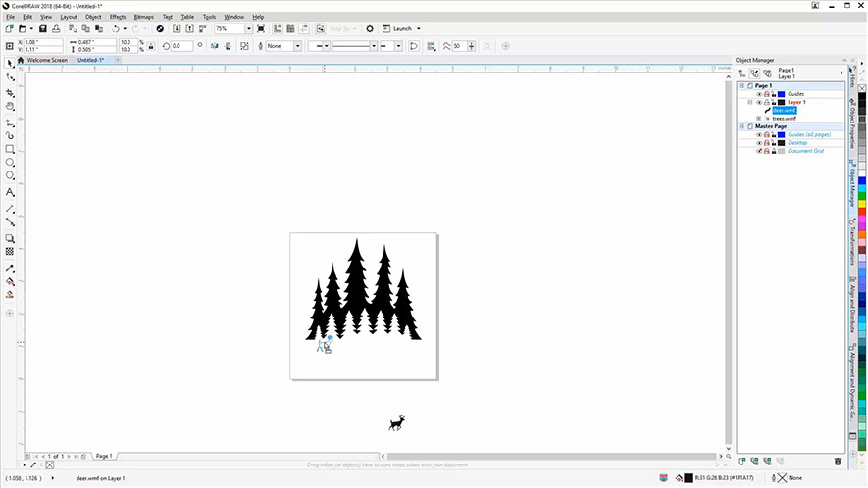The image size is (868, 488).
Task: Expand the trees.wmf object group
Action: pos(759,119)
